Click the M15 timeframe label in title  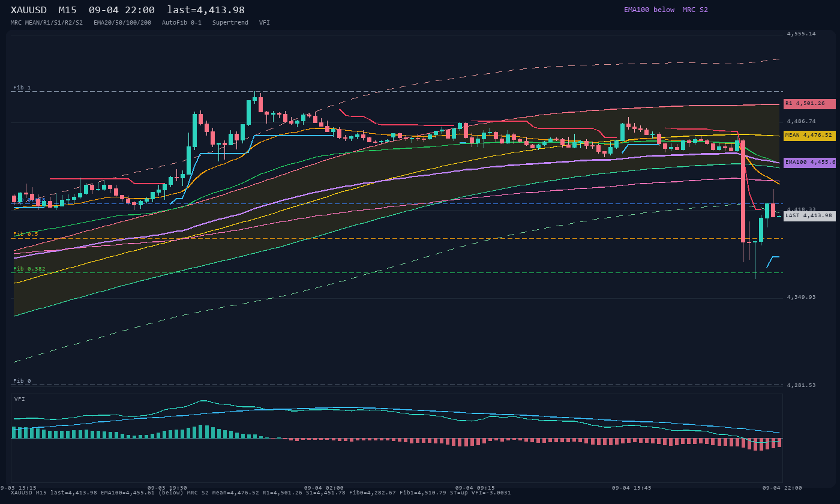(67, 10)
